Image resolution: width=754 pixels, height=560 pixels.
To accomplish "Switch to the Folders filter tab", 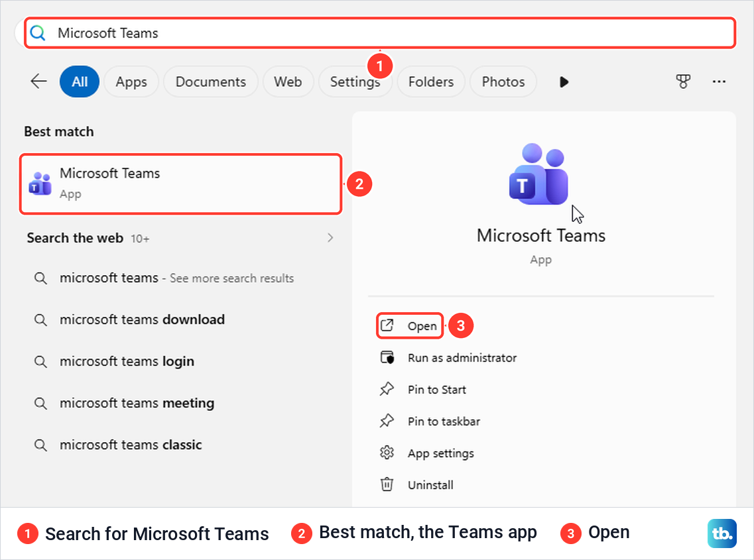I will coord(431,82).
